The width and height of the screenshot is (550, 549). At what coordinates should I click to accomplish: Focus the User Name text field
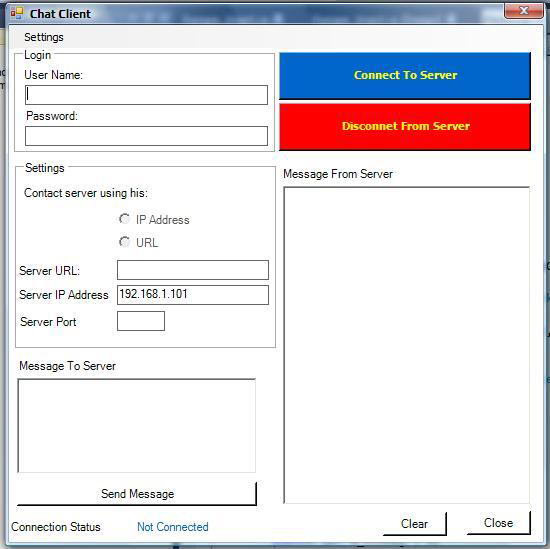pyautogui.click(x=146, y=95)
